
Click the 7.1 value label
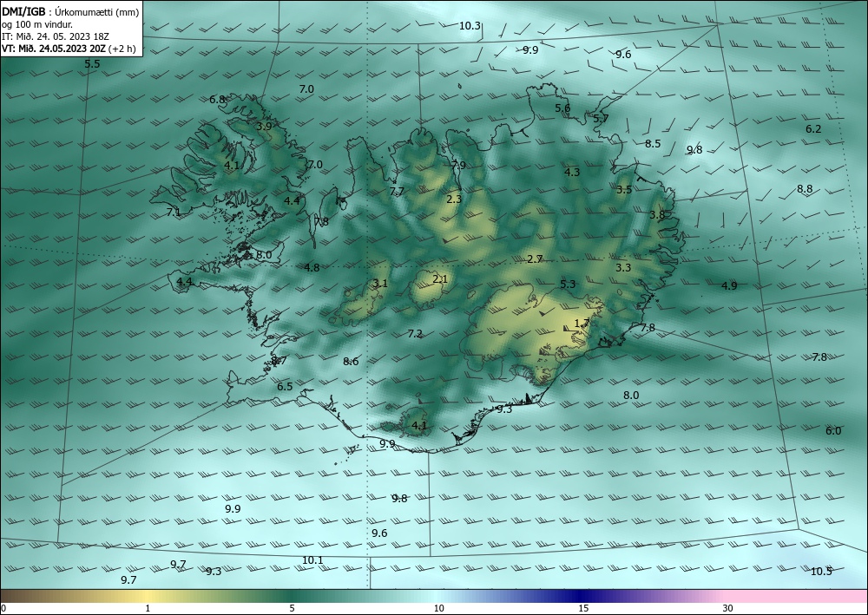[x=174, y=213]
